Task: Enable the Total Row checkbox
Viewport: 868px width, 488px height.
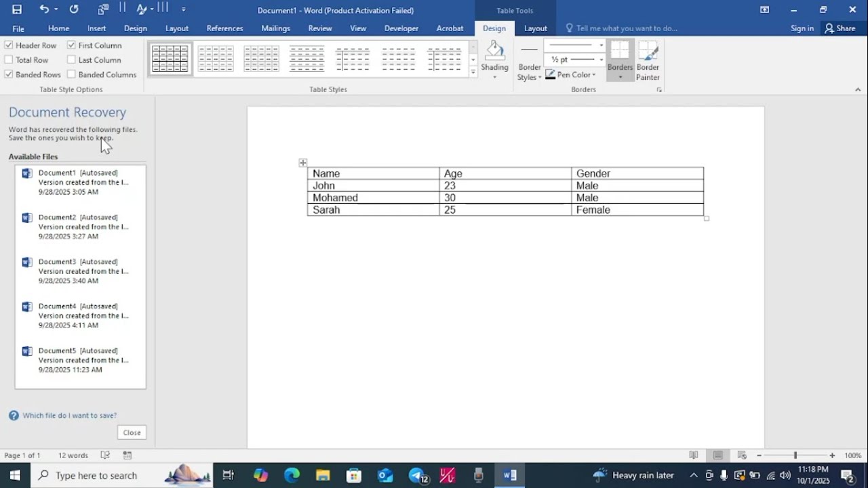Action: 9,60
